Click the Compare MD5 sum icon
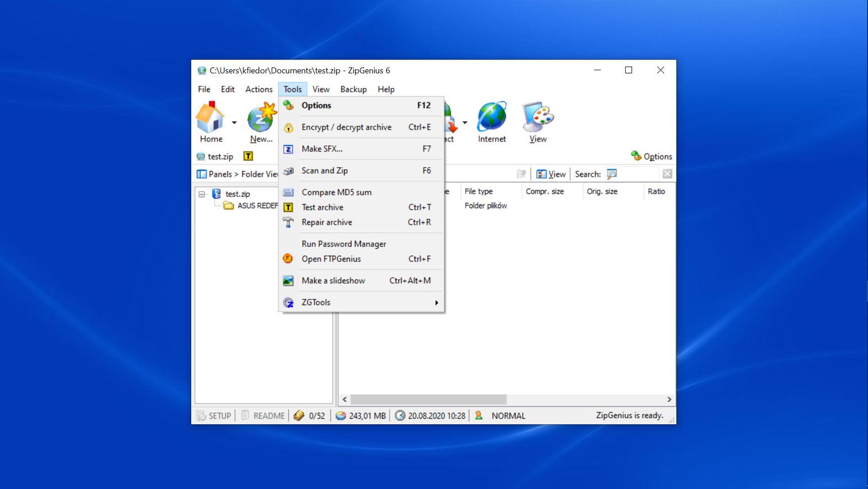Image resolution: width=868 pixels, height=489 pixels. (x=288, y=192)
